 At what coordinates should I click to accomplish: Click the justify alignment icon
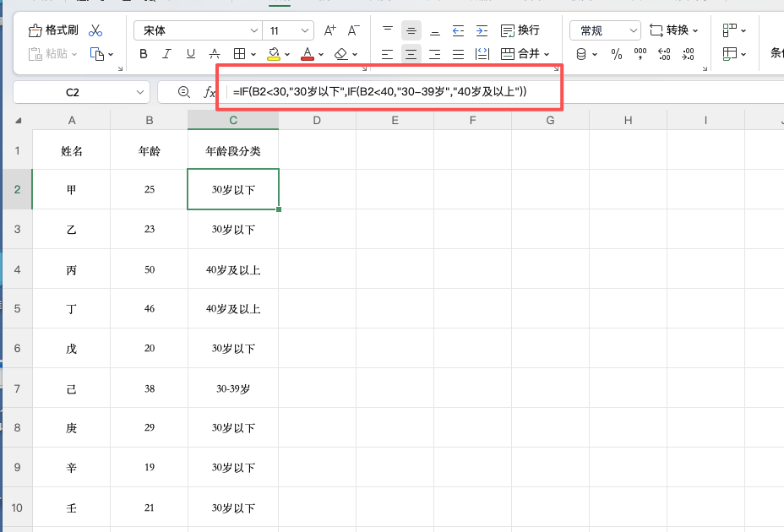point(458,53)
